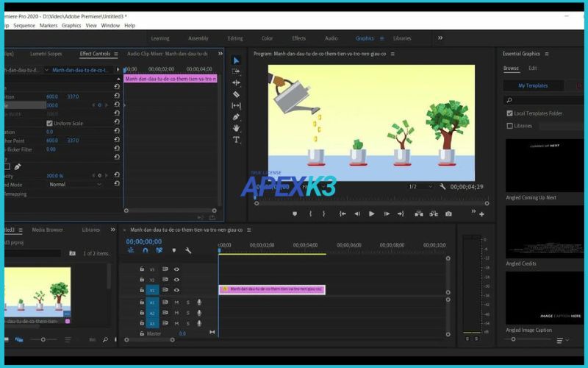Screen dimensions: 588x368
Task: Reset the Opacity parameter
Action: pyautogui.click(x=117, y=174)
